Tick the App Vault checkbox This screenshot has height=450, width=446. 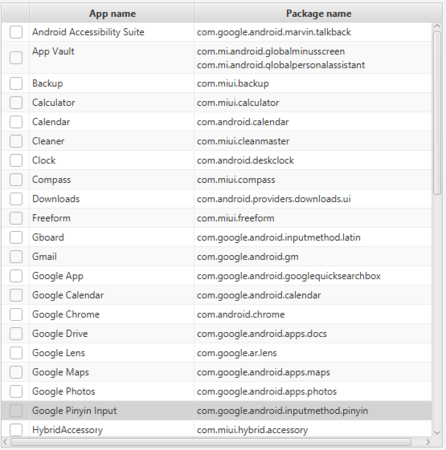(x=16, y=58)
